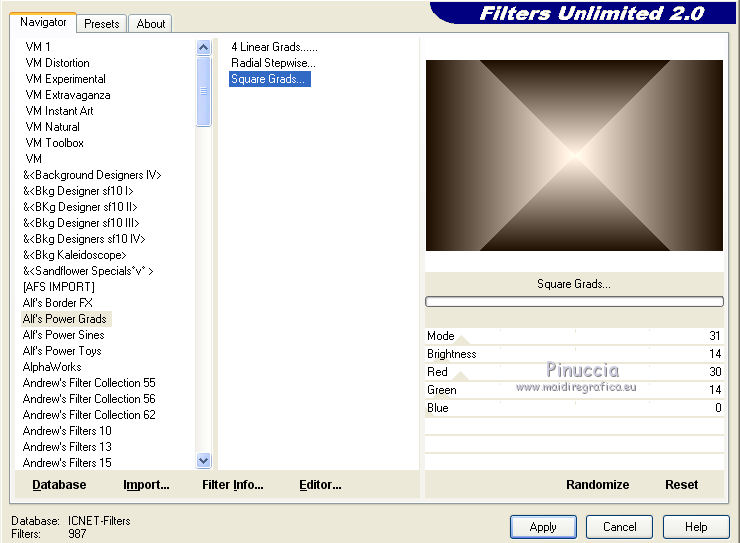
Task: Click the Database button
Action: [59, 485]
